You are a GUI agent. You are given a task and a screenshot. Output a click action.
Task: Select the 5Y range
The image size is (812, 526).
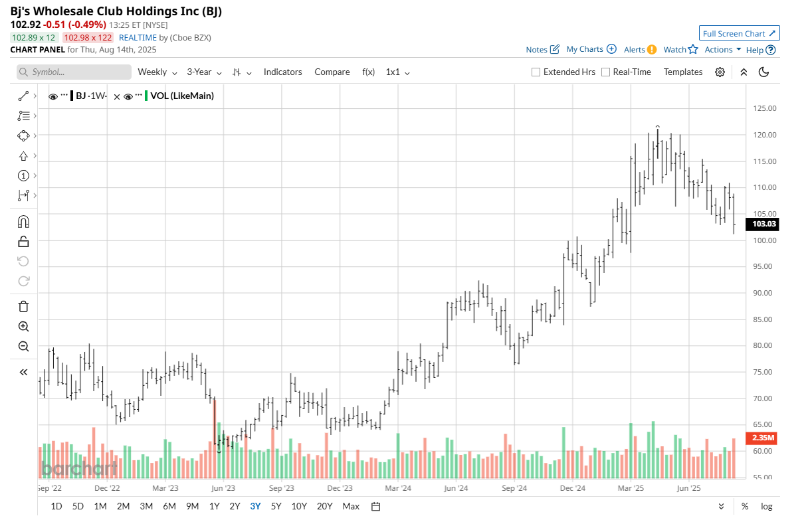point(276,506)
